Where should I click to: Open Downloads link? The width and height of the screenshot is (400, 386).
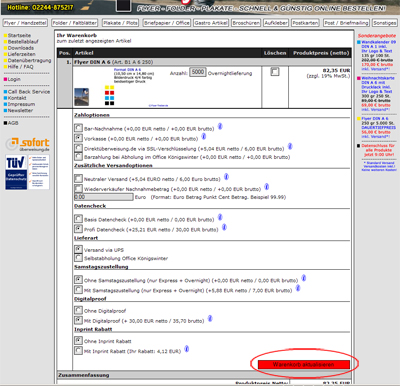(x=21, y=48)
